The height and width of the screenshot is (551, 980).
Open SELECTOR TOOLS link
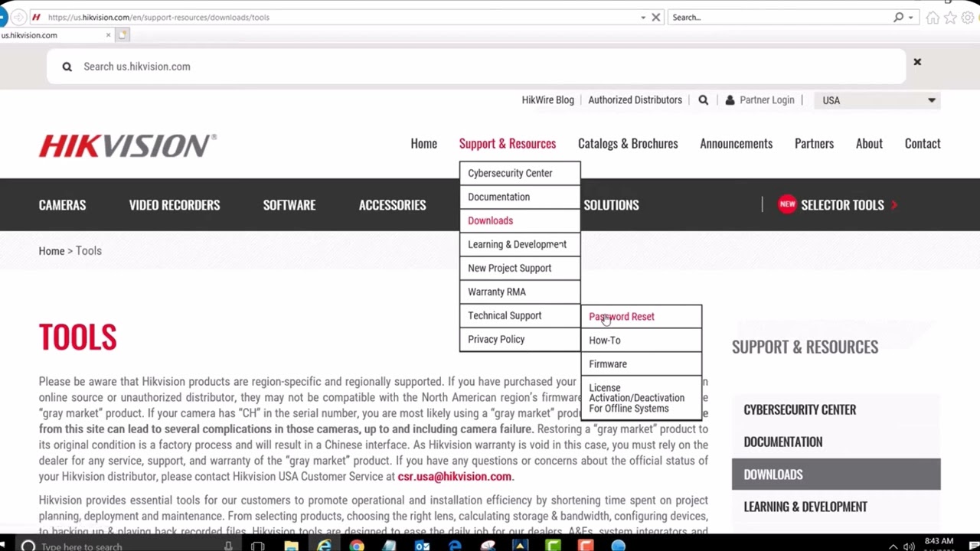tap(842, 205)
